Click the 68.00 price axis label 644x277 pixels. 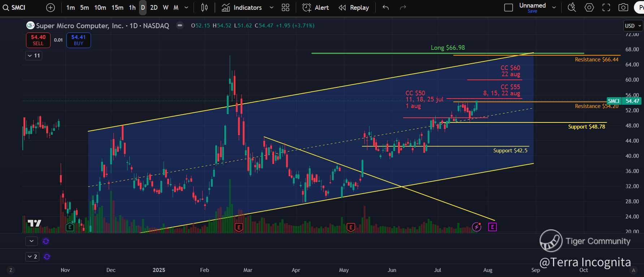coord(632,49)
